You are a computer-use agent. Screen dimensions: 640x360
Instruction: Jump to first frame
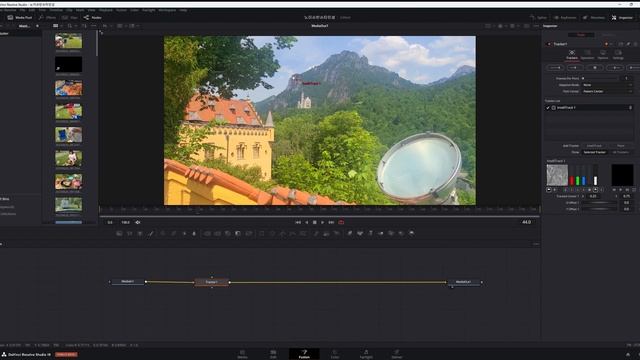pyautogui.click(x=298, y=222)
